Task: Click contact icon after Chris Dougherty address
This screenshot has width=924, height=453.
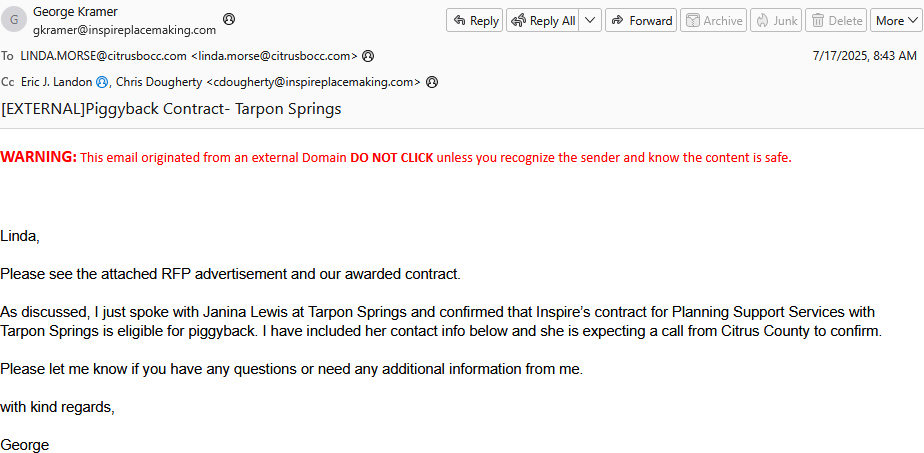Action: tap(432, 82)
